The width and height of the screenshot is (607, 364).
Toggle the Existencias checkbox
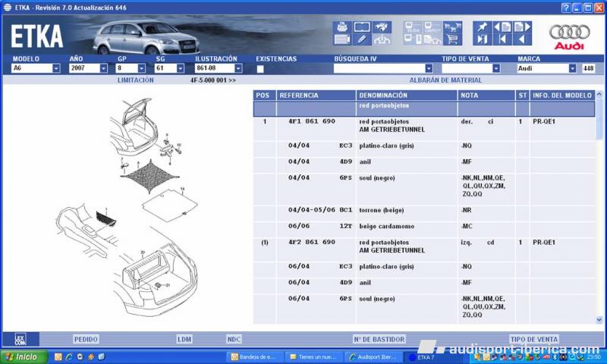(x=260, y=69)
